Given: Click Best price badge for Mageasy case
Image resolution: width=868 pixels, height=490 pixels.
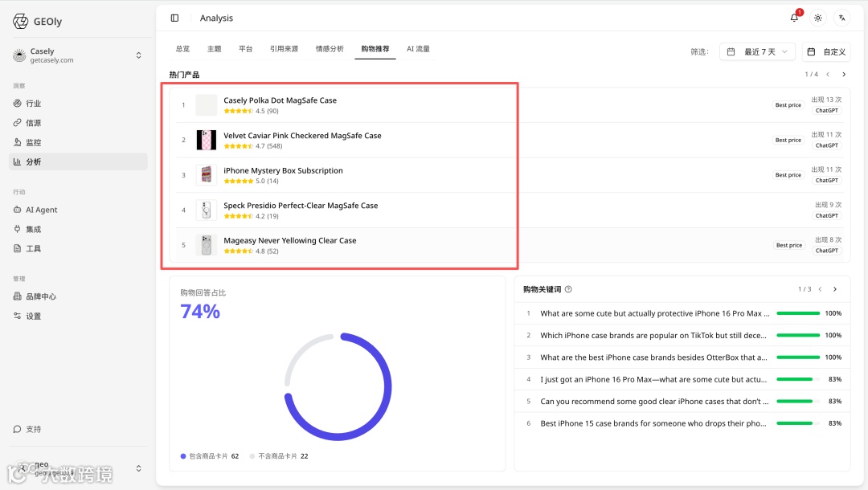Looking at the screenshot, I should (x=789, y=245).
